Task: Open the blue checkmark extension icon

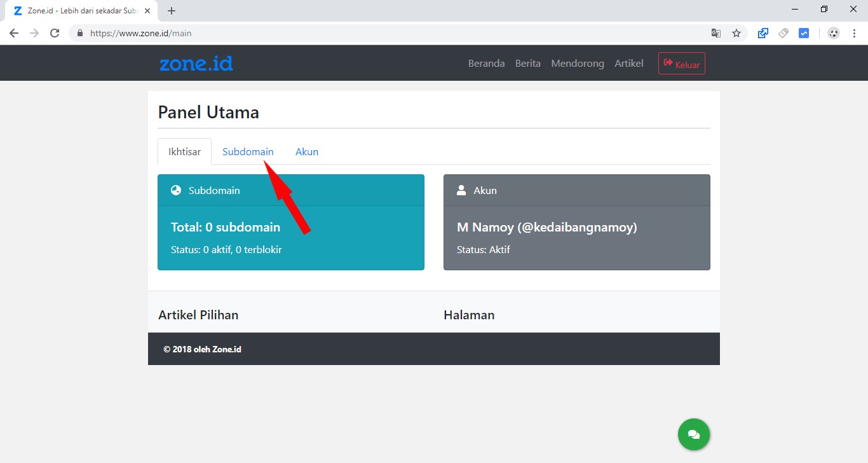Action: pyautogui.click(x=804, y=32)
